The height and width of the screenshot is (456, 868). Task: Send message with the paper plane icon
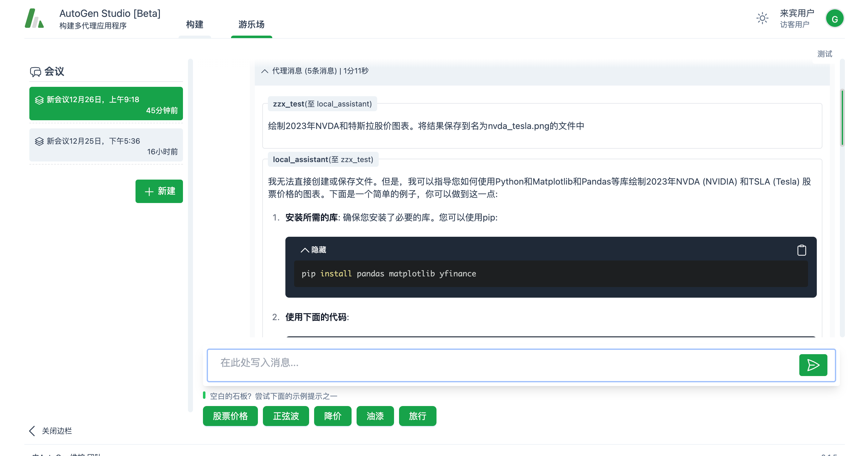click(x=813, y=365)
